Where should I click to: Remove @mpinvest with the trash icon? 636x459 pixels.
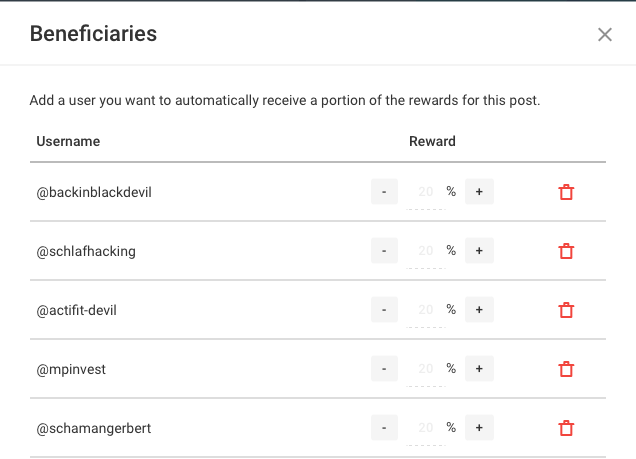[566, 369]
